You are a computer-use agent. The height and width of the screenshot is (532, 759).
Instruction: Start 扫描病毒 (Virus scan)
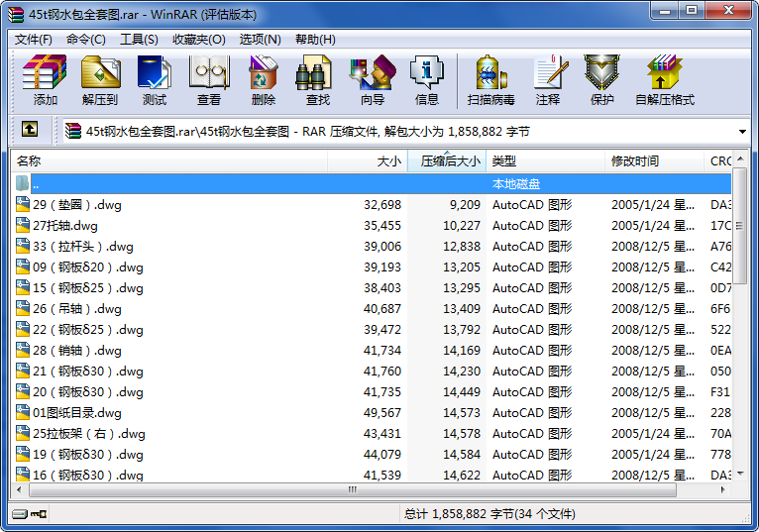point(490,80)
